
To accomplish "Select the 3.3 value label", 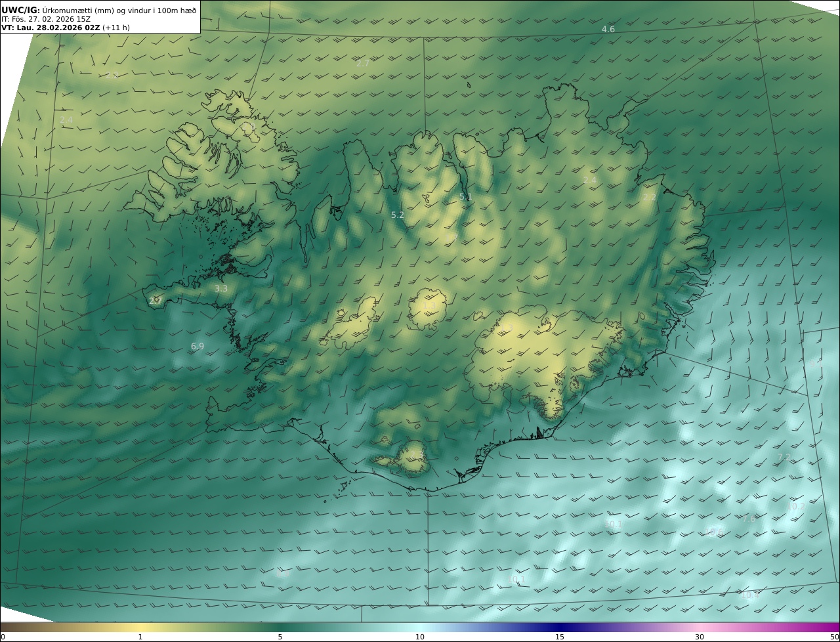I will click(x=221, y=288).
